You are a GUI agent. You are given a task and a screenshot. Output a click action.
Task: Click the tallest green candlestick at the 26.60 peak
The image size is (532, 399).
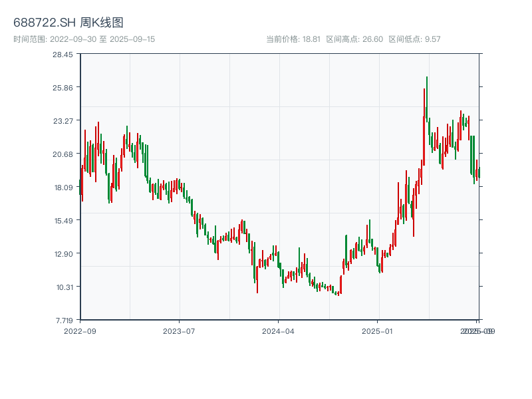tap(427, 99)
